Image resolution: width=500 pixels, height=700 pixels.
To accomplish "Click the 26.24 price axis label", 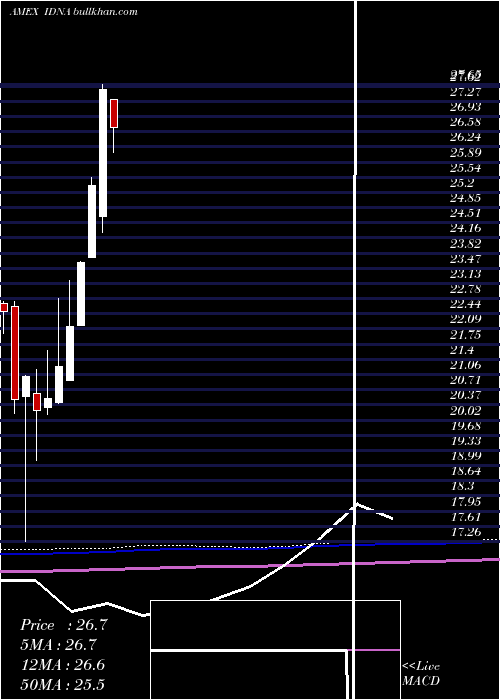I will pos(466,138).
